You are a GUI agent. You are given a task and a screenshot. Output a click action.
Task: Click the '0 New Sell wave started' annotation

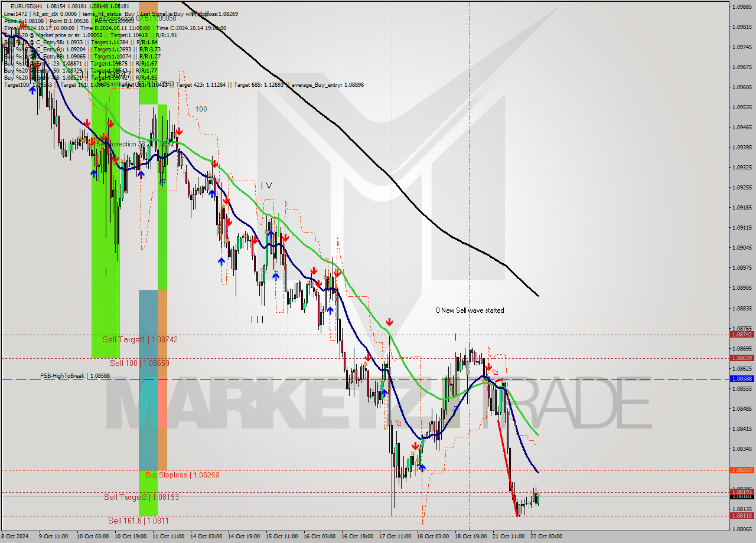pos(470,310)
